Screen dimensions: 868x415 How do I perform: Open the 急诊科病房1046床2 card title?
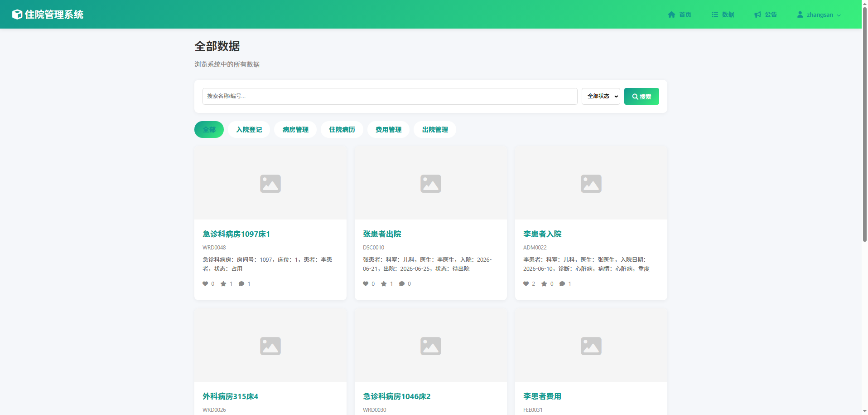tap(396, 396)
